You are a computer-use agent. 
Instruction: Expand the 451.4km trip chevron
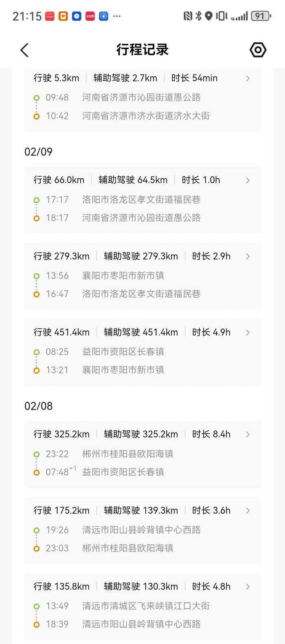coord(248,332)
